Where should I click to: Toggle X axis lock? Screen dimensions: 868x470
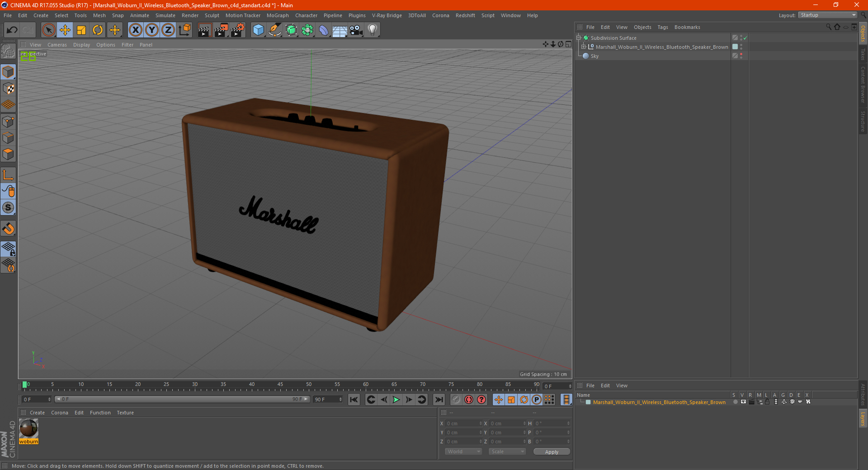point(135,30)
